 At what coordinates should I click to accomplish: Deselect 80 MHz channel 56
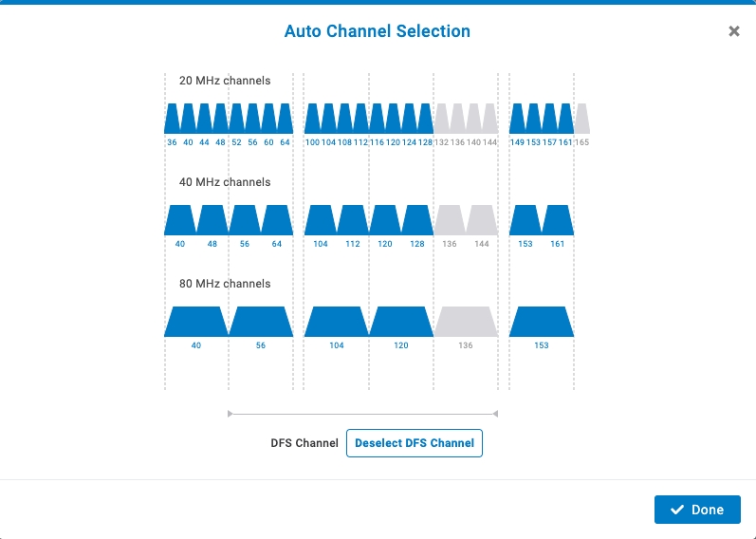coord(261,322)
